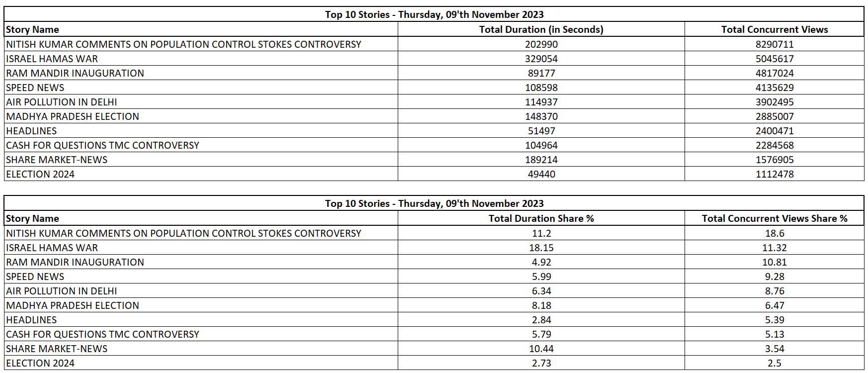Click the 'Total Duration Share %' header

(x=541, y=218)
